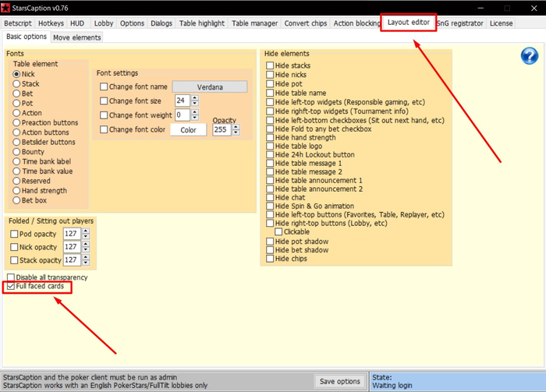Tick the Clickable checkbox
The width and height of the screenshot is (546, 392).
click(x=278, y=231)
